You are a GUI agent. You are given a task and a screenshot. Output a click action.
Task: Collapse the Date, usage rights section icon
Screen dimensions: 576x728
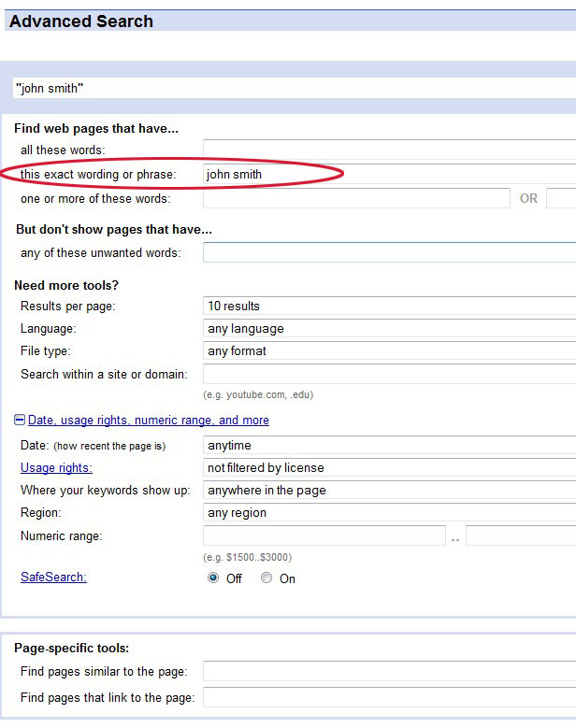coord(20,420)
